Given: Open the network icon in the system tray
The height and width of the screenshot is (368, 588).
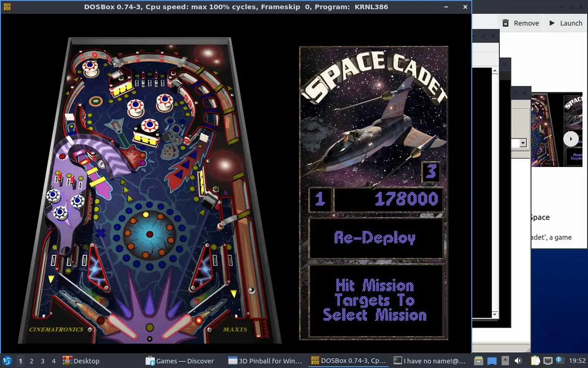Looking at the screenshot, I should [548, 361].
